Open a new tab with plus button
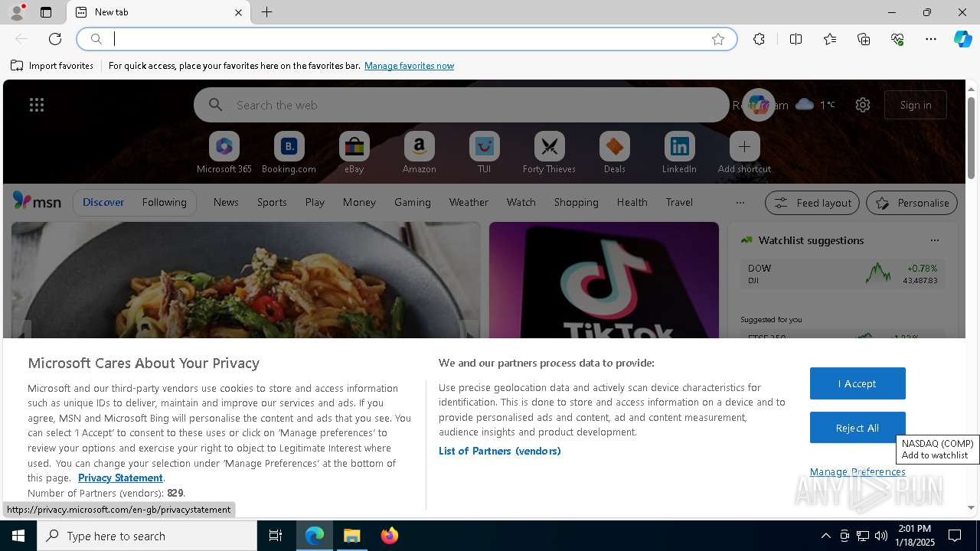The height and width of the screenshot is (551, 980). [266, 12]
